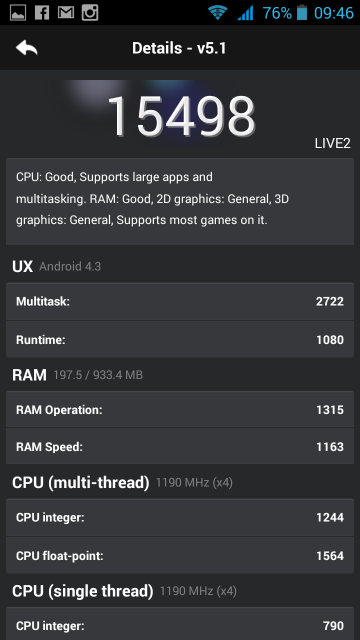360x640 pixels.
Task: Select the Details - v5.1 title
Action: tap(179, 48)
